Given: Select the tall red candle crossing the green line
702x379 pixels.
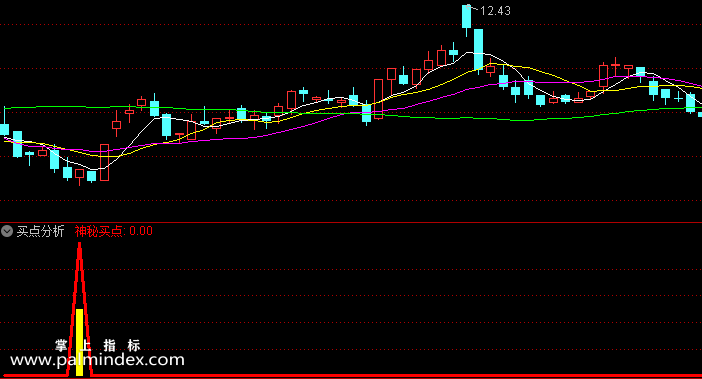Looking at the screenshot, I should [379, 99].
